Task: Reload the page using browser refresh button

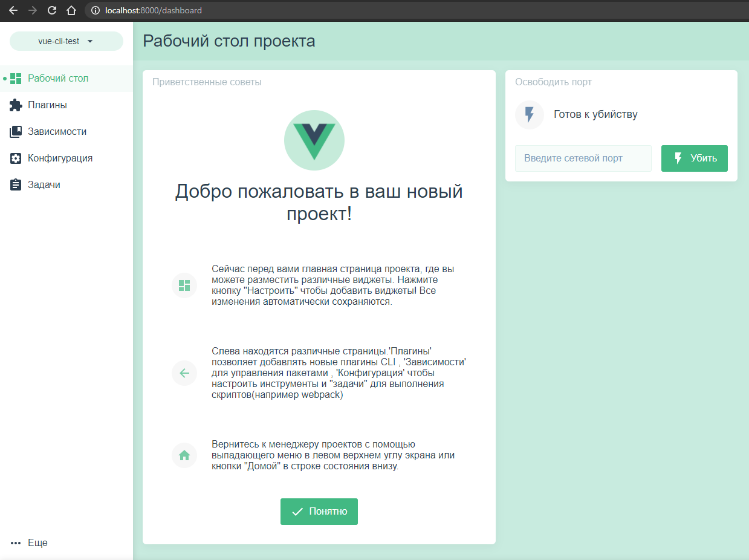Action: (52, 10)
